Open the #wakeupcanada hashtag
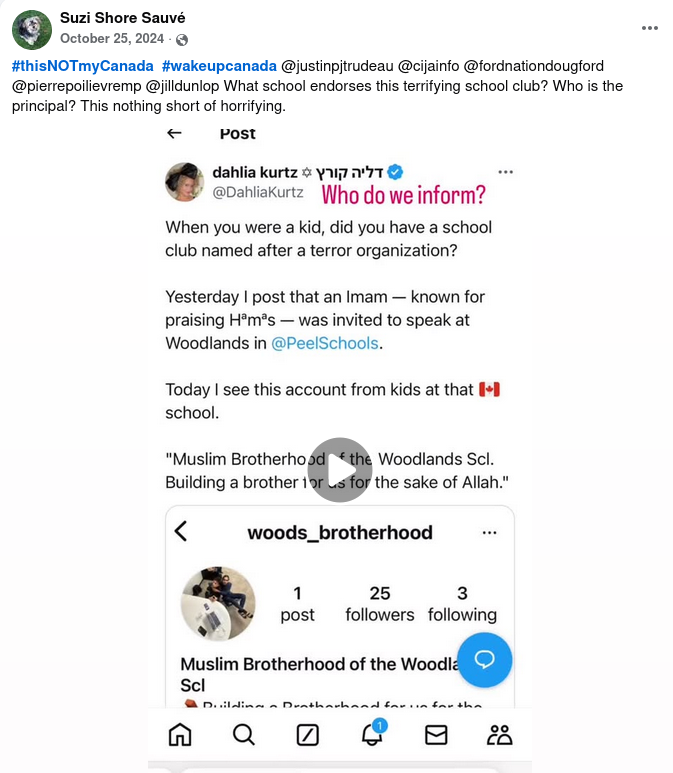The width and height of the screenshot is (673, 773). pos(219,66)
